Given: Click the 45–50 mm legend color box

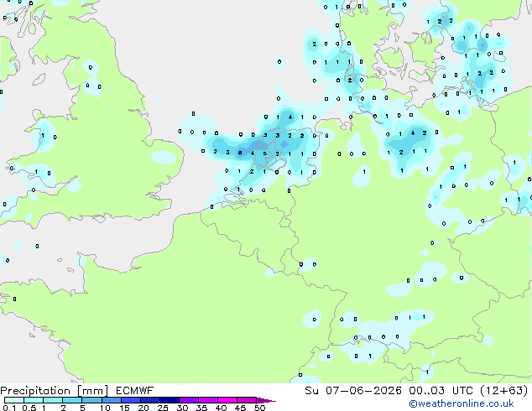Looking at the screenshot, I should (247, 400).
